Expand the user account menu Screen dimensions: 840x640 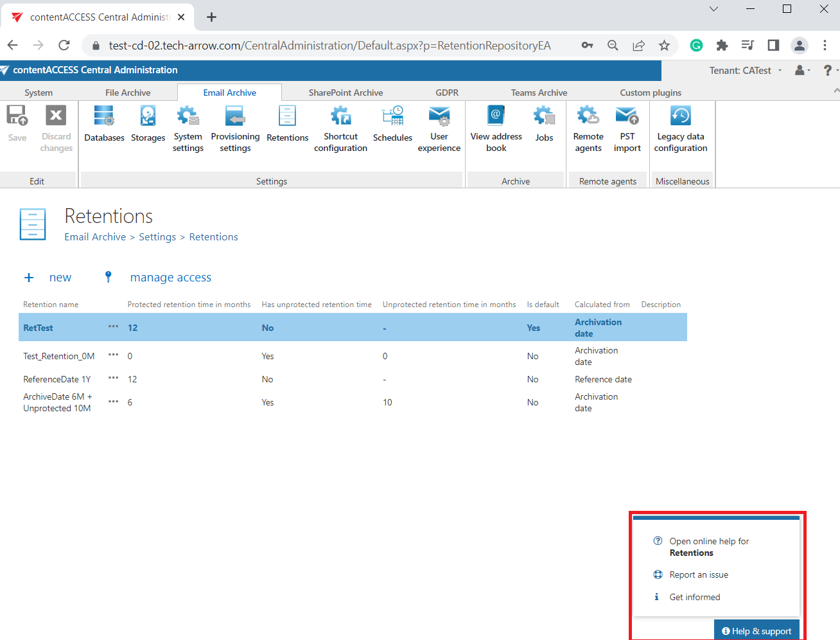click(802, 70)
